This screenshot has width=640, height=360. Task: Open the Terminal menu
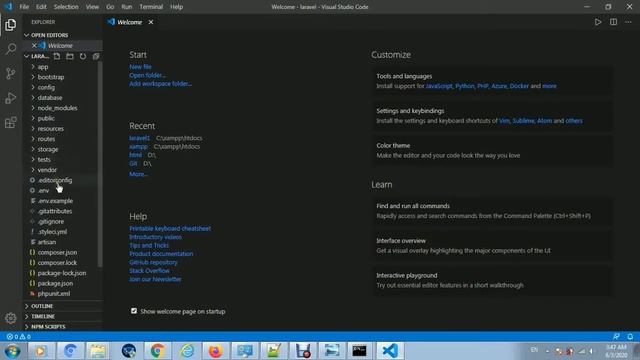click(151, 7)
